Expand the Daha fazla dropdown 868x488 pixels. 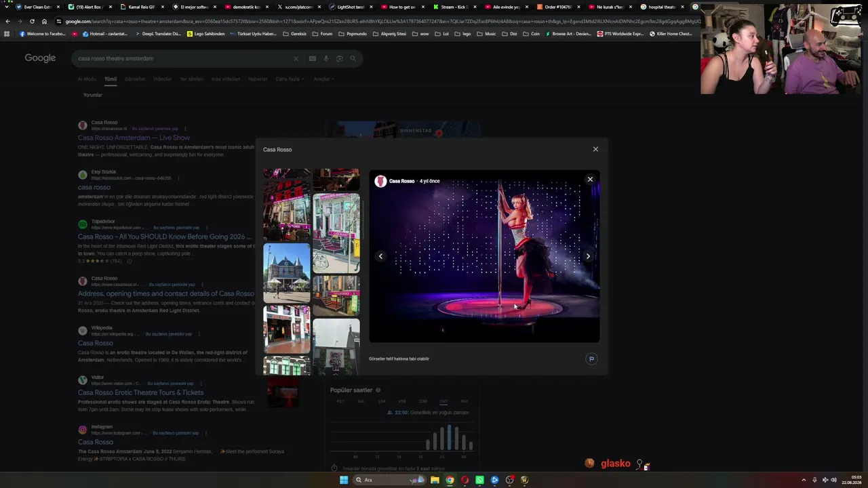[290, 79]
